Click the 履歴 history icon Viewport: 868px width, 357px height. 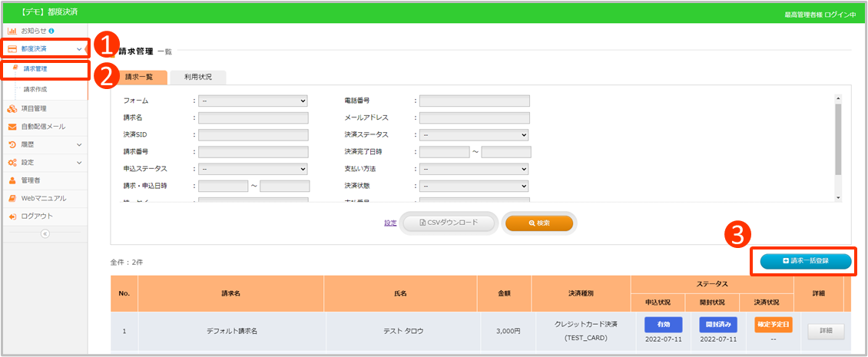click(12, 144)
